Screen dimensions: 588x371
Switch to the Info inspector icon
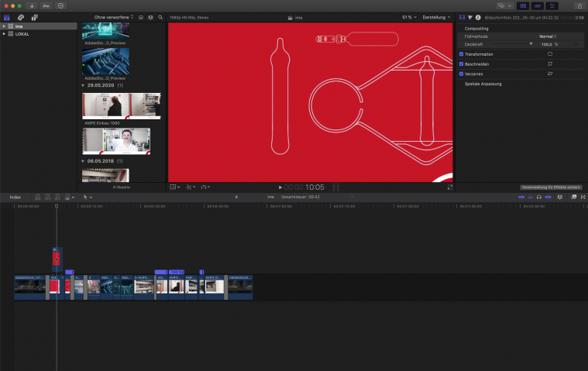[x=478, y=16]
